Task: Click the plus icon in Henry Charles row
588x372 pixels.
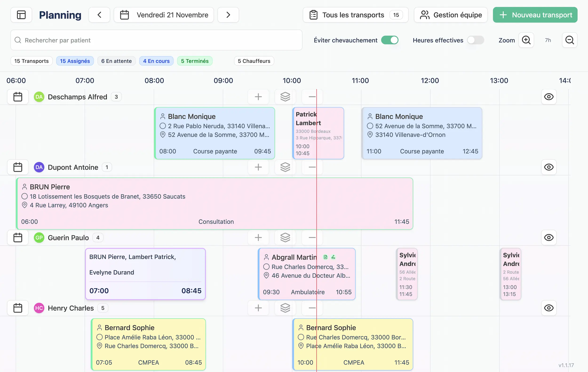Action: pos(258,308)
